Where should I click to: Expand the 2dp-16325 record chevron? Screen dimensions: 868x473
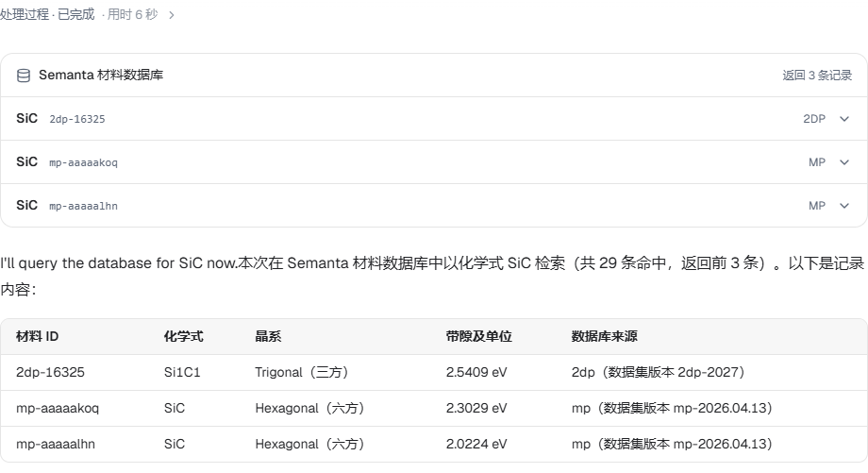point(844,119)
